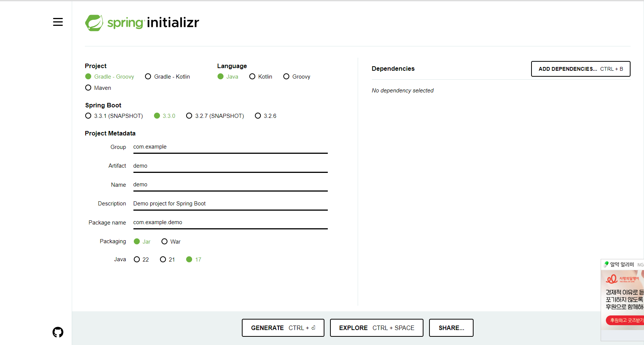
Task: Click the red donate button in ad
Action: 625,320
